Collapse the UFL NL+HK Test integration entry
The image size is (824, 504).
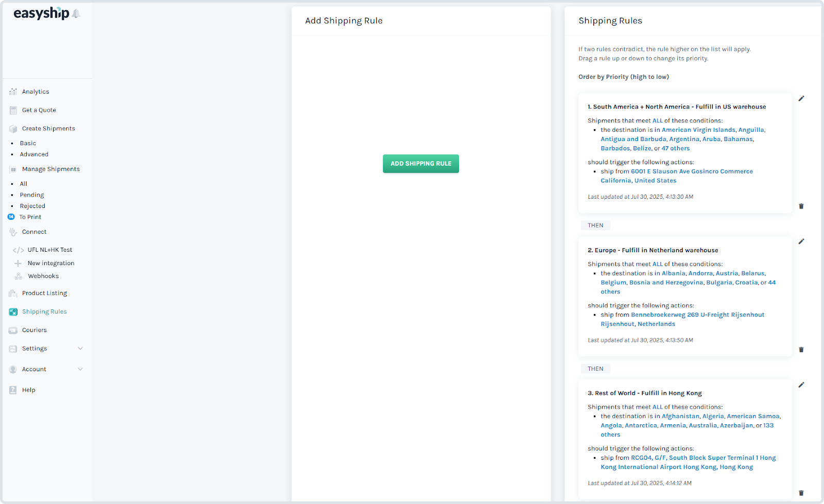[18, 250]
